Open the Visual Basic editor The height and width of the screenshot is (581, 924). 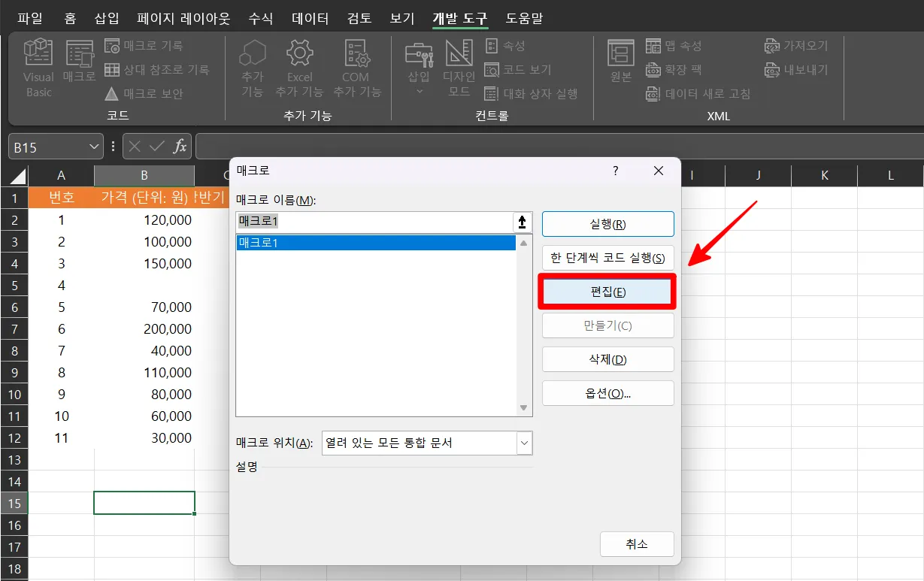click(37, 68)
